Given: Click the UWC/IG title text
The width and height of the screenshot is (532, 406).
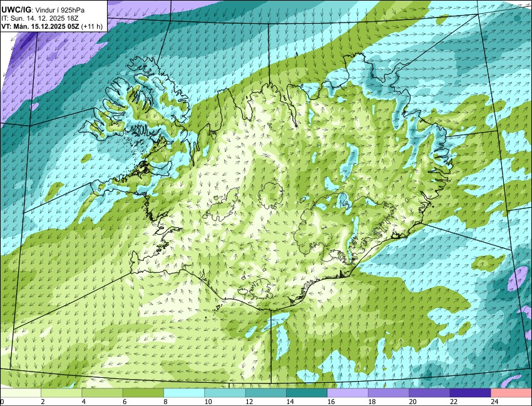Looking at the screenshot, I should pyautogui.click(x=16, y=10).
